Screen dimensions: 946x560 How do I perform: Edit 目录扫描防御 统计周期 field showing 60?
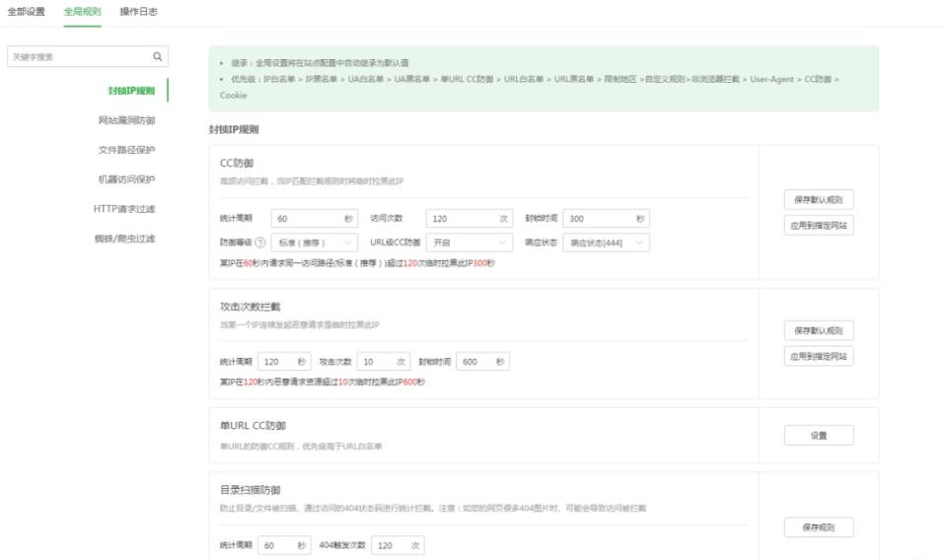click(x=284, y=545)
